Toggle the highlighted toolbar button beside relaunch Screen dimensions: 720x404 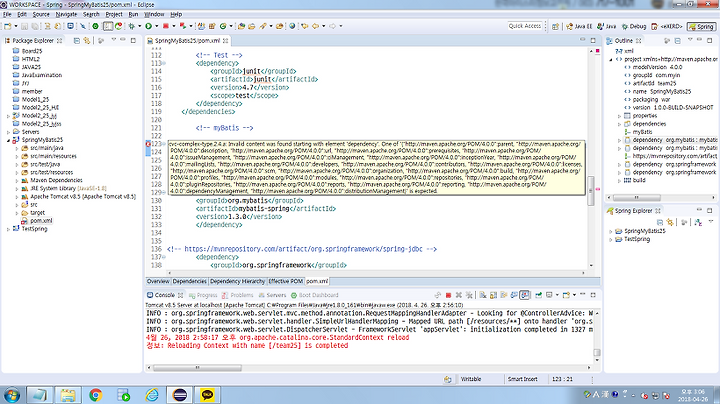(107, 26)
